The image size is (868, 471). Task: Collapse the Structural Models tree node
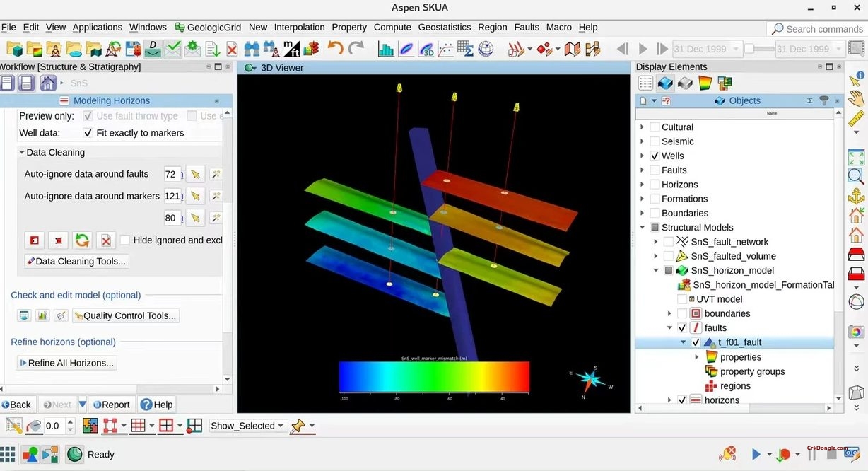click(x=642, y=228)
